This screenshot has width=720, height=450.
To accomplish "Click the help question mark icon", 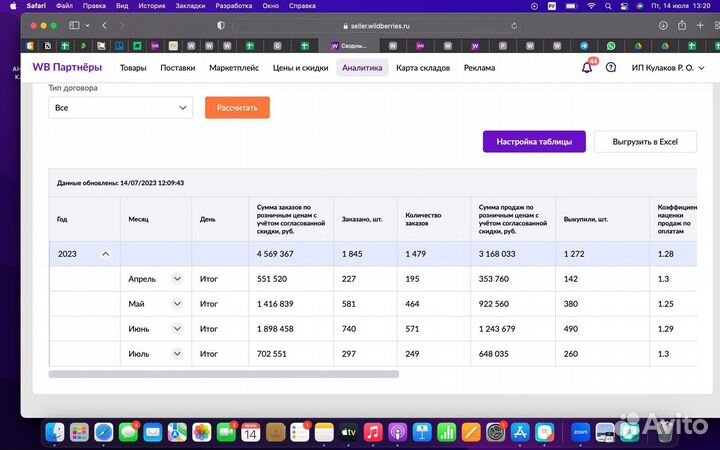I will click(x=610, y=68).
